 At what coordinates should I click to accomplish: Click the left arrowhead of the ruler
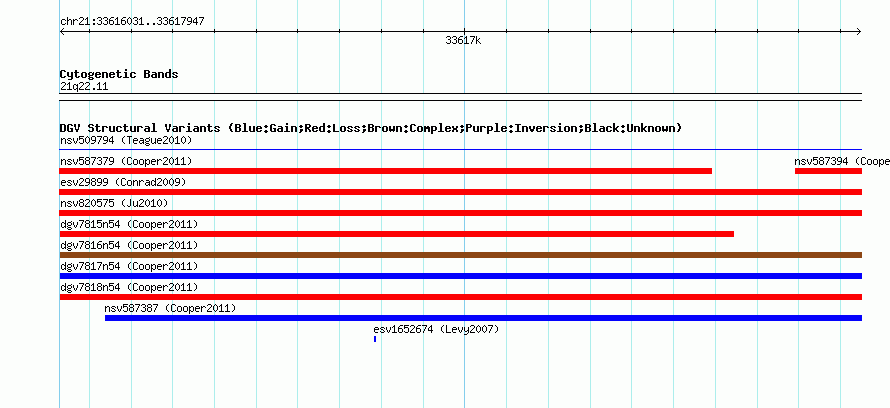pyautogui.click(x=62, y=32)
